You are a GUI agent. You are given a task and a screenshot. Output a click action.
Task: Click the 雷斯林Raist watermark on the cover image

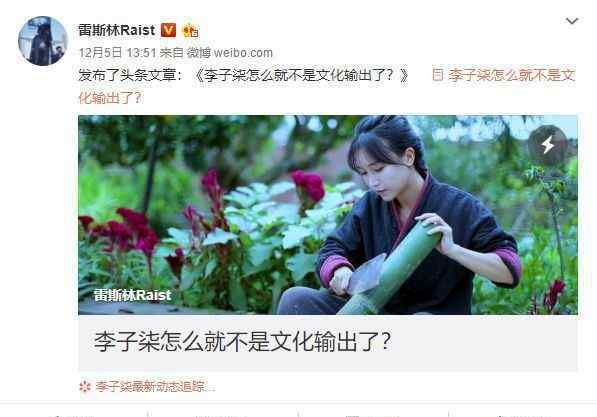point(132,295)
